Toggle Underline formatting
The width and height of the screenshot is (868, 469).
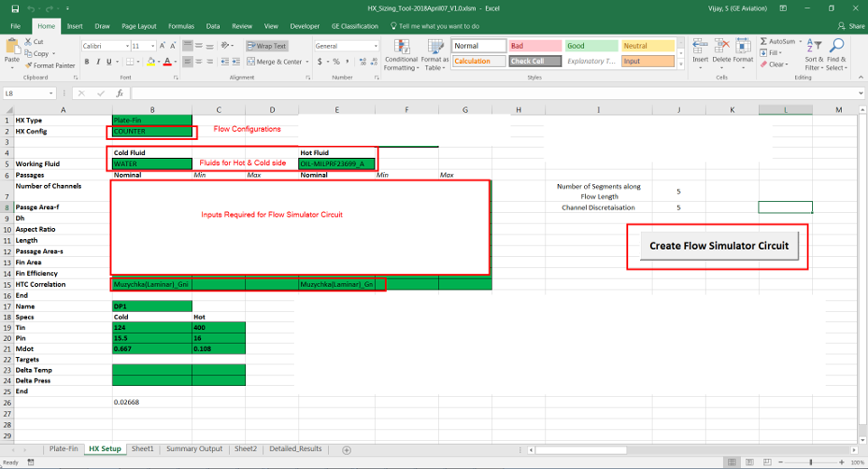tap(109, 62)
